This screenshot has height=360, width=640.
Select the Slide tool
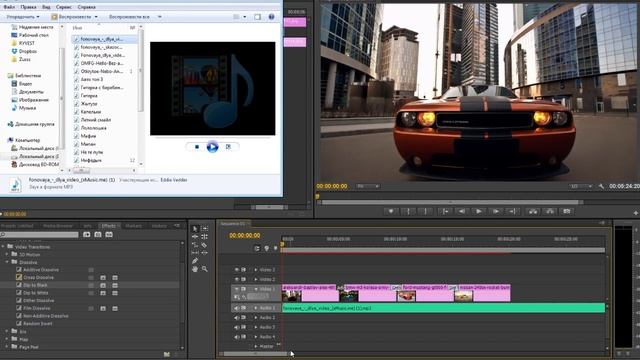204,253
